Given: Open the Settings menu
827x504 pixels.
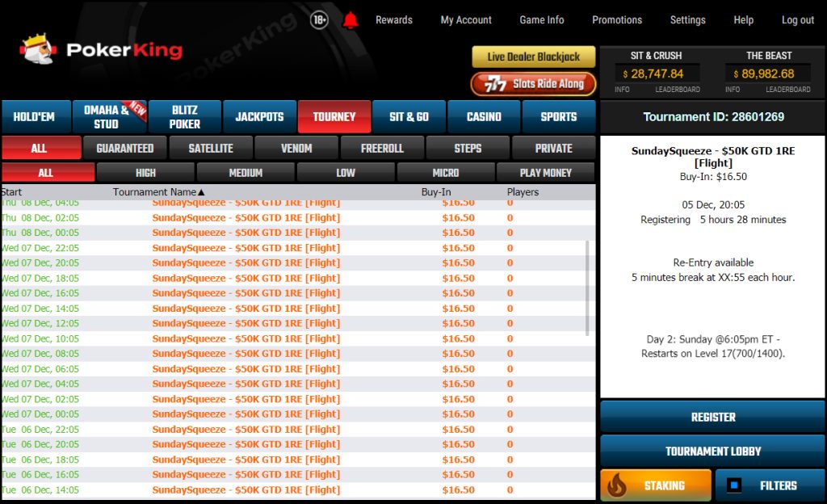Looking at the screenshot, I should click(x=688, y=20).
